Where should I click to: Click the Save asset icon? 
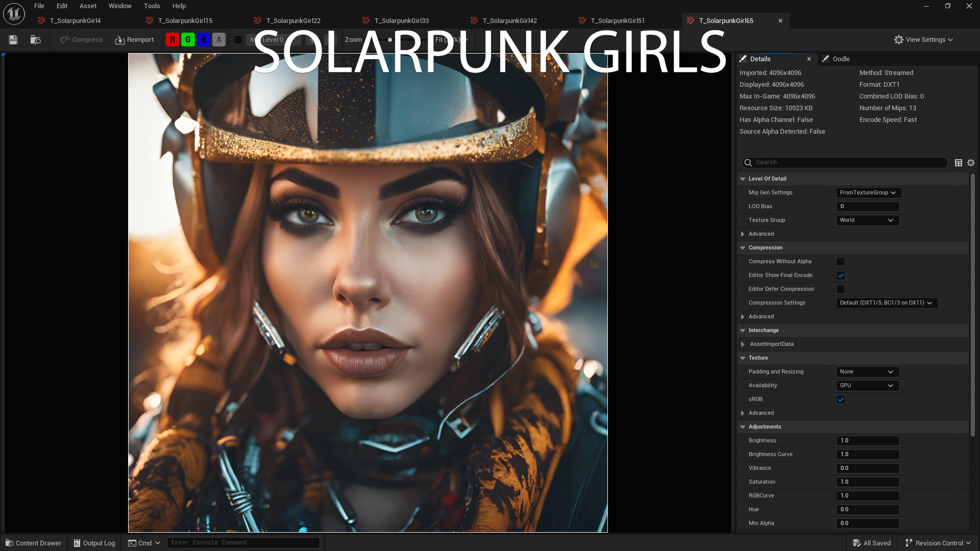pyautogui.click(x=13, y=40)
